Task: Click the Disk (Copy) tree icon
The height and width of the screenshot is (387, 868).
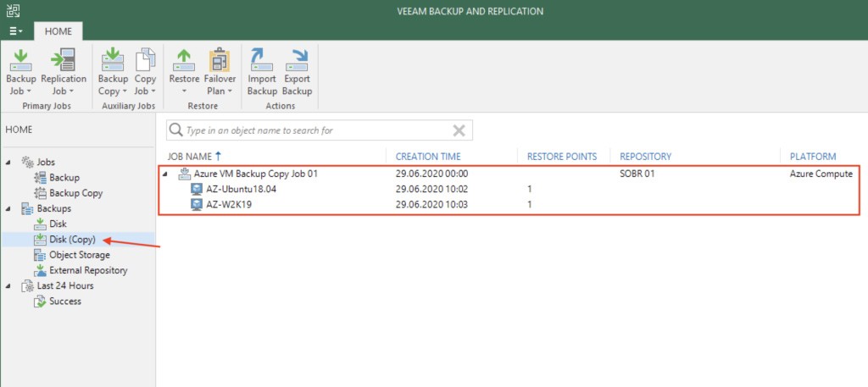Action: (x=40, y=240)
